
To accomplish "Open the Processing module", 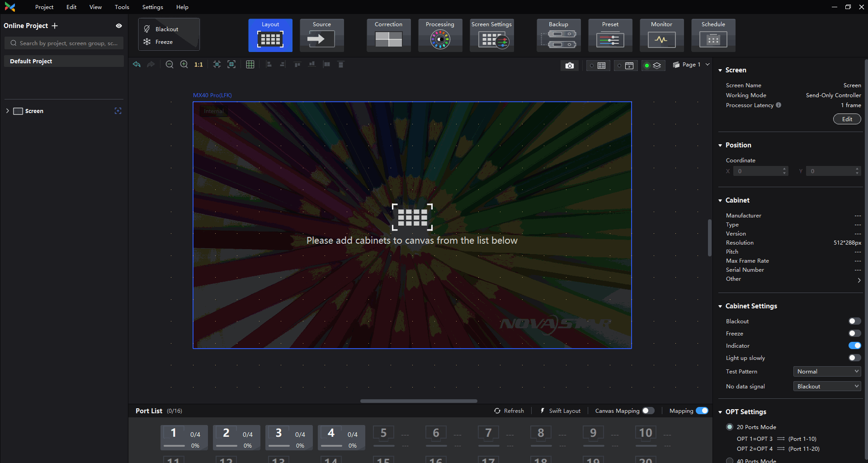I will [440, 35].
